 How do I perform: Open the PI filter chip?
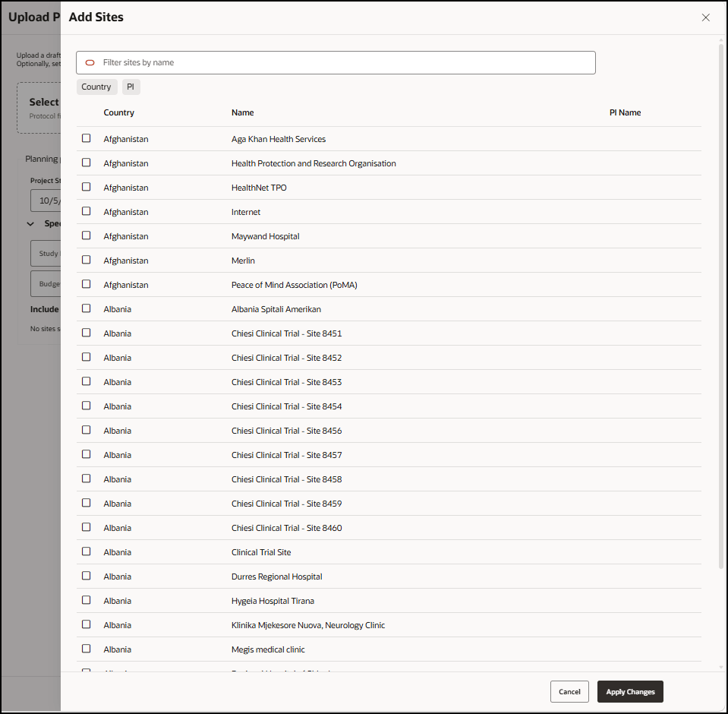(x=131, y=87)
